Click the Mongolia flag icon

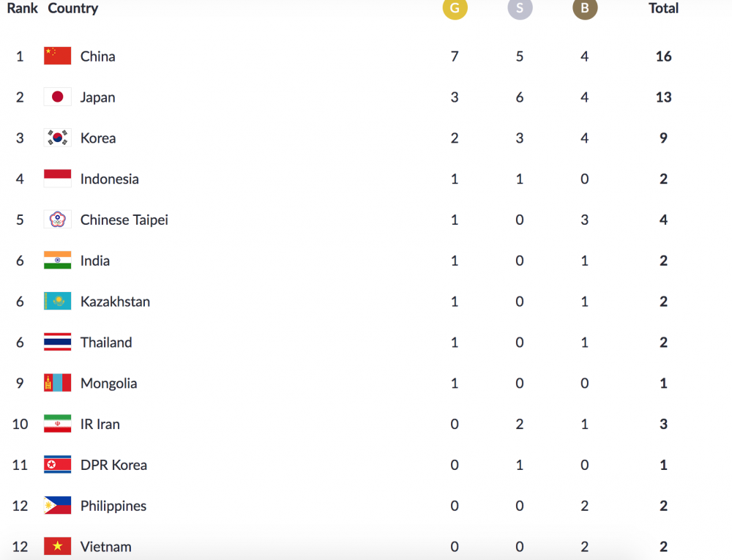tap(57, 383)
